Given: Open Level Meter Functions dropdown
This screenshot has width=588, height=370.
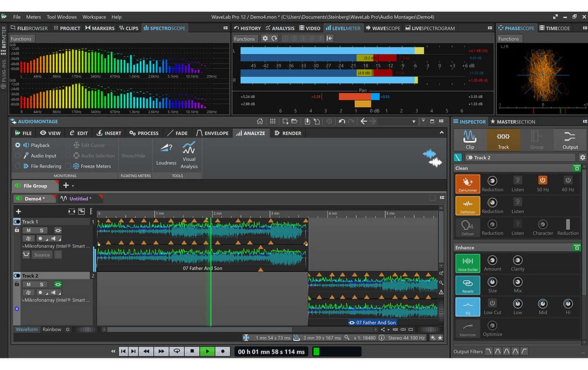Looking at the screenshot, I should (244, 39).
